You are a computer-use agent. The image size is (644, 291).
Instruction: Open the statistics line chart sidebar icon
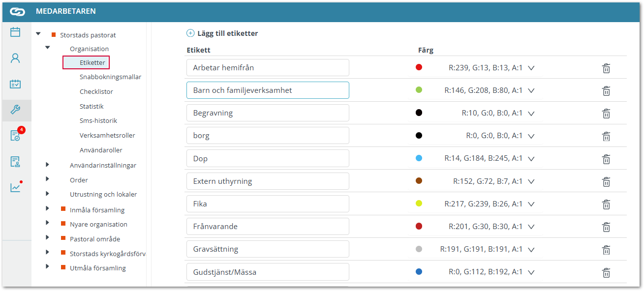tap(15, 187)
